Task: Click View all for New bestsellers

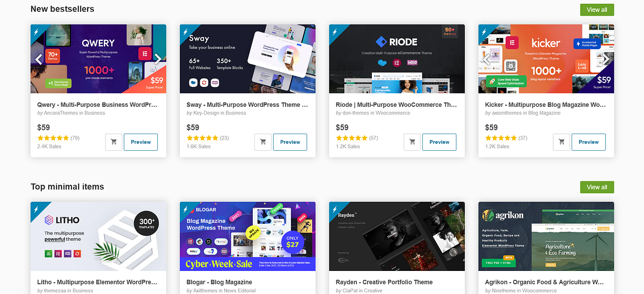Action: click(597, 10)
